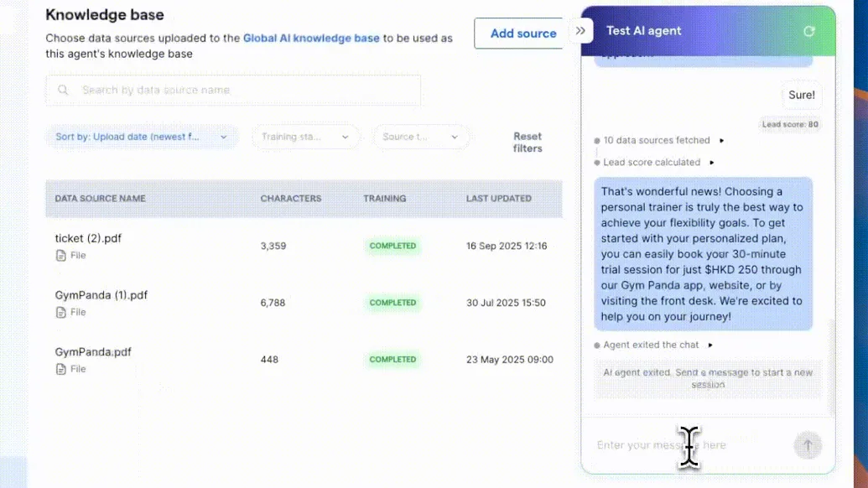Click the data source name search field
868x488 pixels.
[x=233, y=90]
